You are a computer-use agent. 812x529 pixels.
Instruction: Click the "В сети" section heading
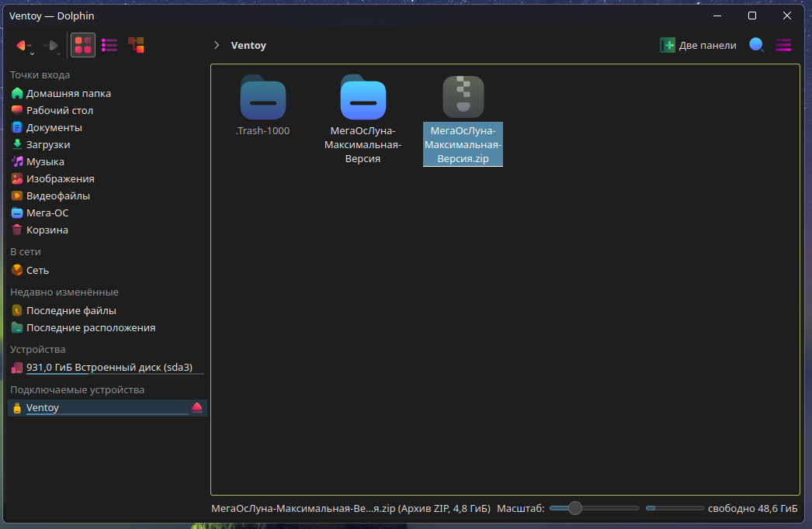26,251
